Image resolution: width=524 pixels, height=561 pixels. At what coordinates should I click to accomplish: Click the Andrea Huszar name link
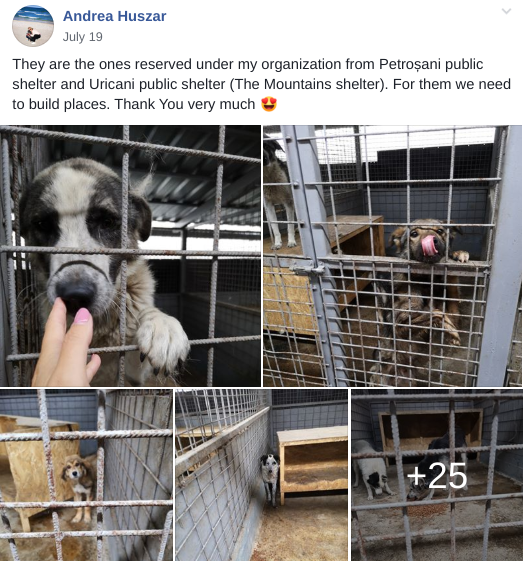coord(114,16)
